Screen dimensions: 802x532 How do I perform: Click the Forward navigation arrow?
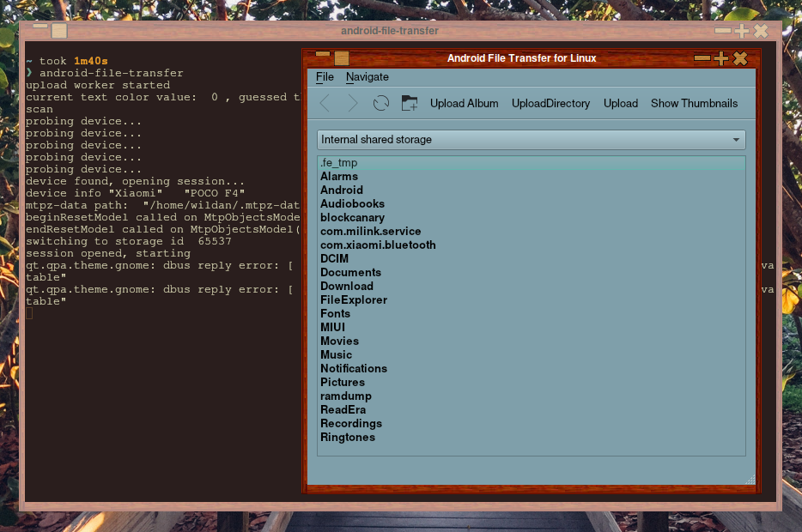[352, 104]
